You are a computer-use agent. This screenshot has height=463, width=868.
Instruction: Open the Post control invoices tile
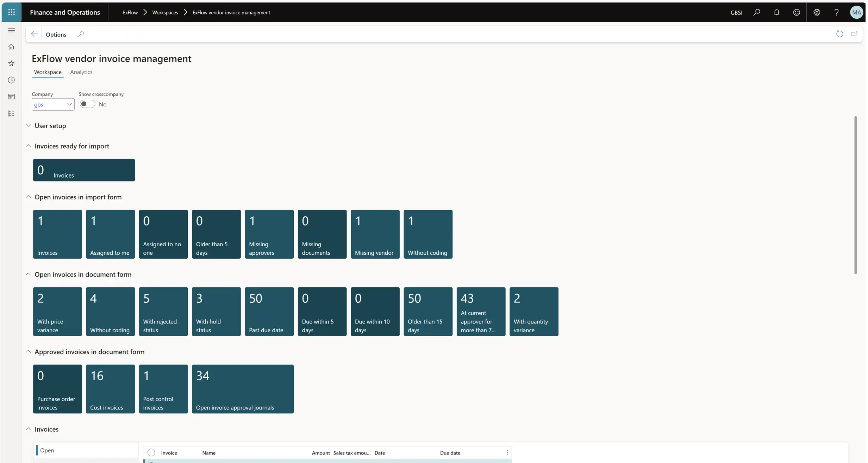tap(163, 389)
